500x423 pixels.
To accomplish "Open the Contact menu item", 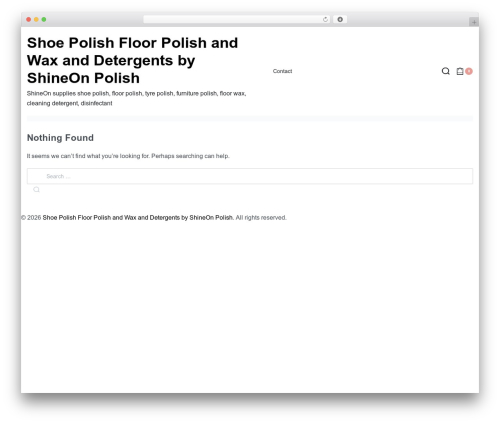I will (x=282, y=71).
